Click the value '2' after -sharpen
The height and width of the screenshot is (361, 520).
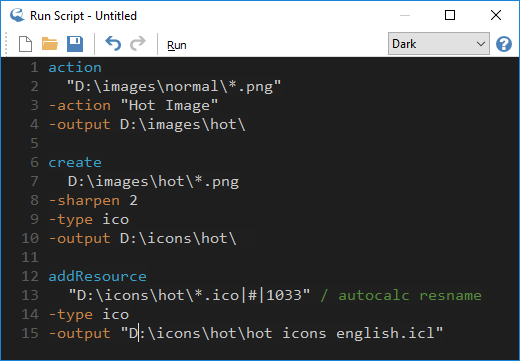133,201
